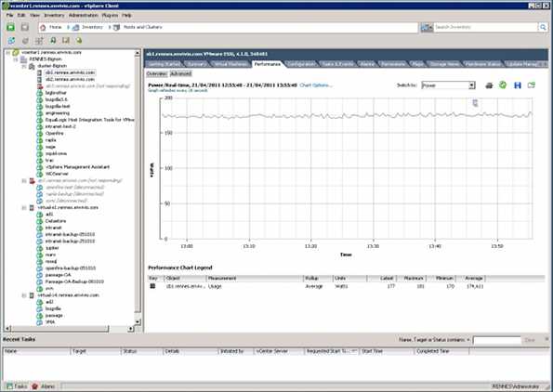Click the tree horizontal scrollbar right arrow
553x392 pixels.
click(131, 329)
